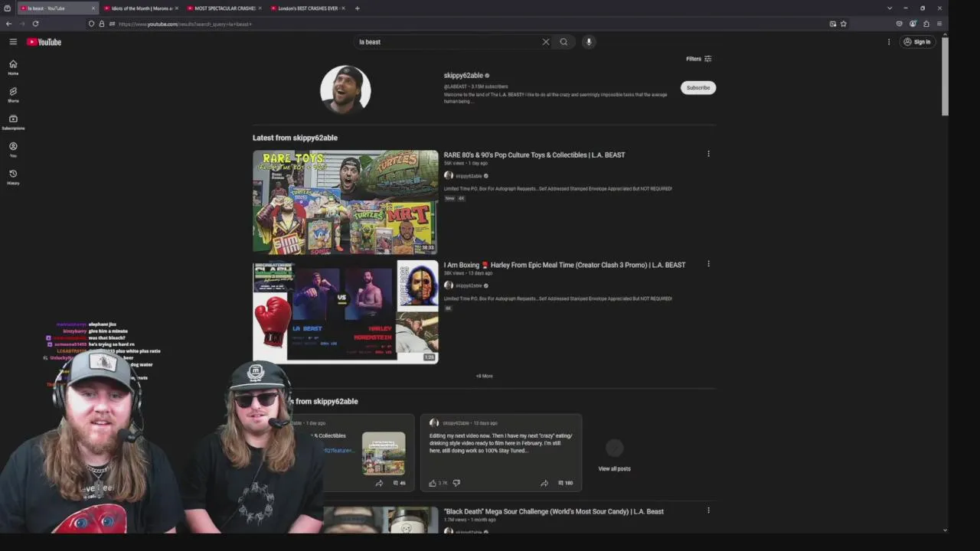This screenshot has height=551, width=980.
Task: Open I Am Boxing Harley video title
Action: pyautogui.click(x=564, y=265)
